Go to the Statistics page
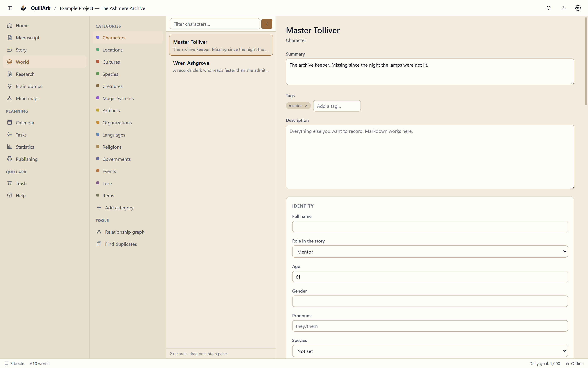588x368 pixels. pyautogui.click(x=45, y=147)
